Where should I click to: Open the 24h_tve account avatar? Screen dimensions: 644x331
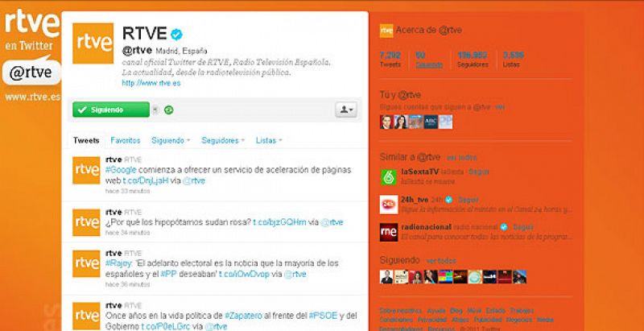(389, 205)
